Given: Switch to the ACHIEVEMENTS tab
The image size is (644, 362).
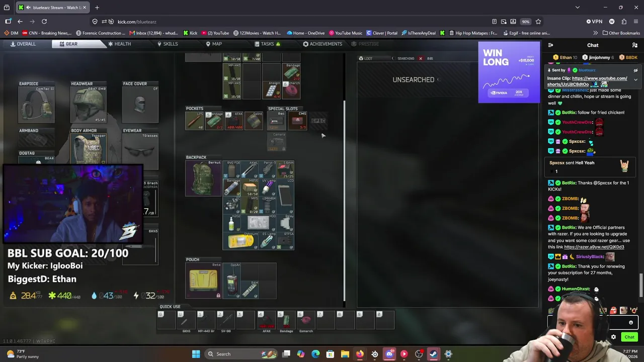Looking at the screenshot, I should [323, 44].
